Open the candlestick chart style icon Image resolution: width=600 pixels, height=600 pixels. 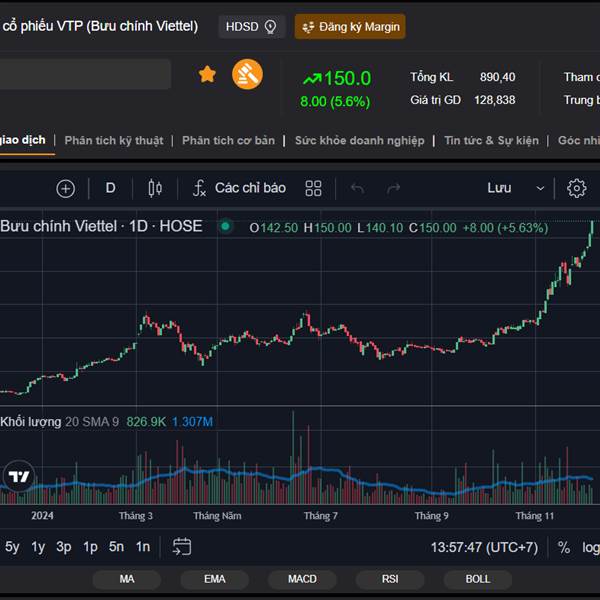155,188
